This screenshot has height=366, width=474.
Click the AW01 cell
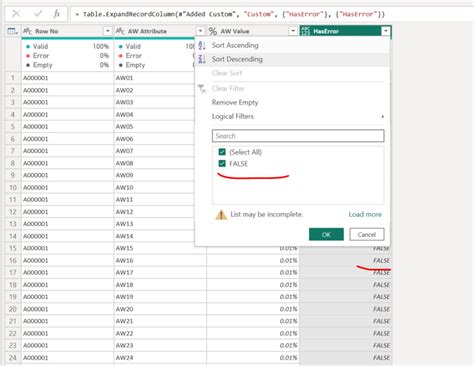154,78
